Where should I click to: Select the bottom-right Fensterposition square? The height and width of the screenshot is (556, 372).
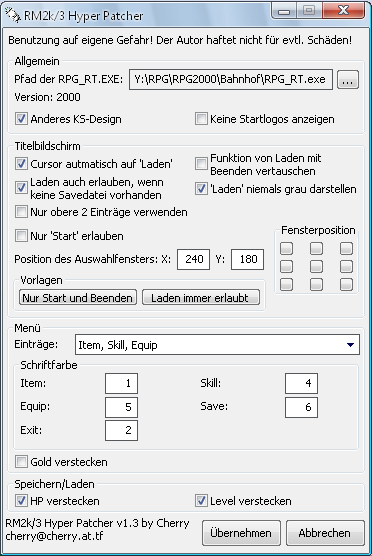[346, 284]
